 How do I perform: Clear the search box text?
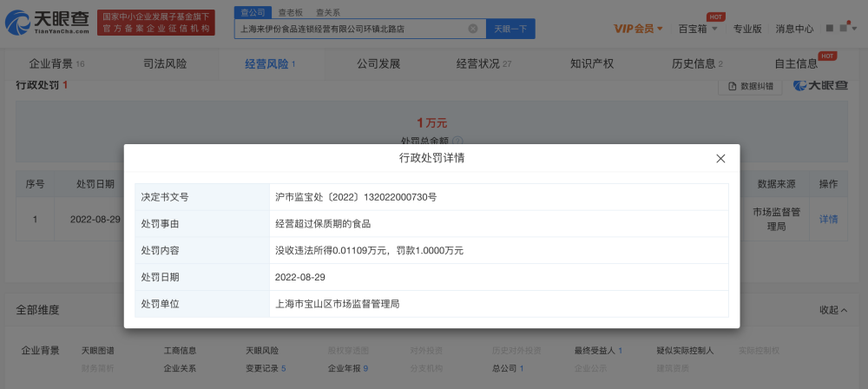[473, 29]
